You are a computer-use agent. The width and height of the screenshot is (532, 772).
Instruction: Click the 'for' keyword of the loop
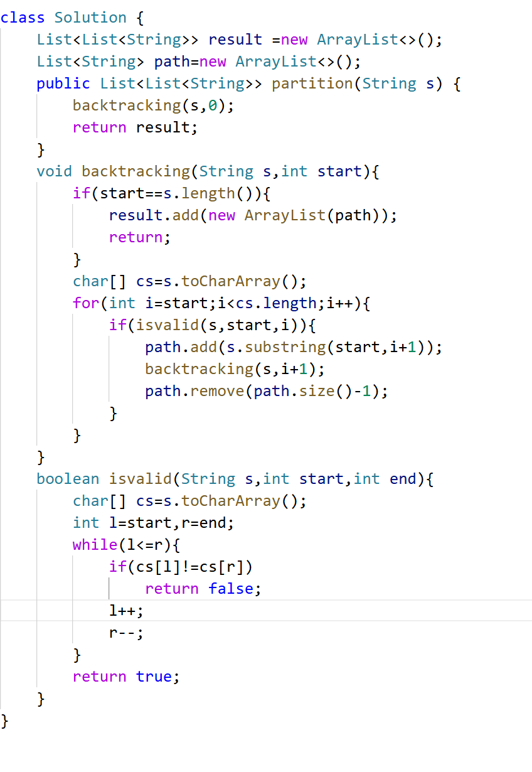click(x=85, y=303)
